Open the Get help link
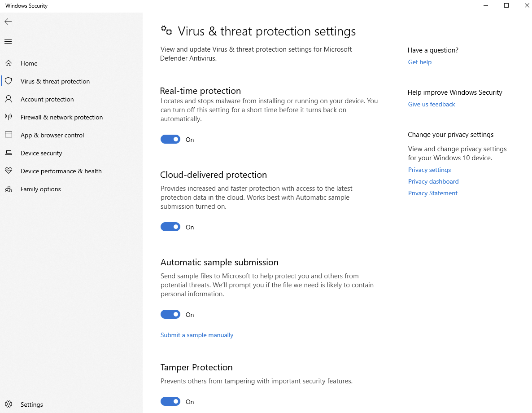Screen dimensions: 532x413 419,62
